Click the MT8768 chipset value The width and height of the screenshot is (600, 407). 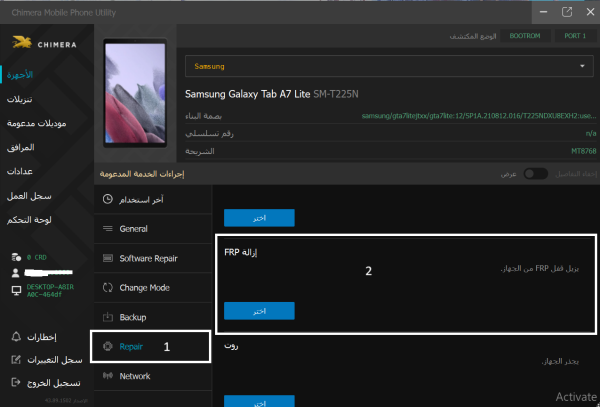point(584,151)
